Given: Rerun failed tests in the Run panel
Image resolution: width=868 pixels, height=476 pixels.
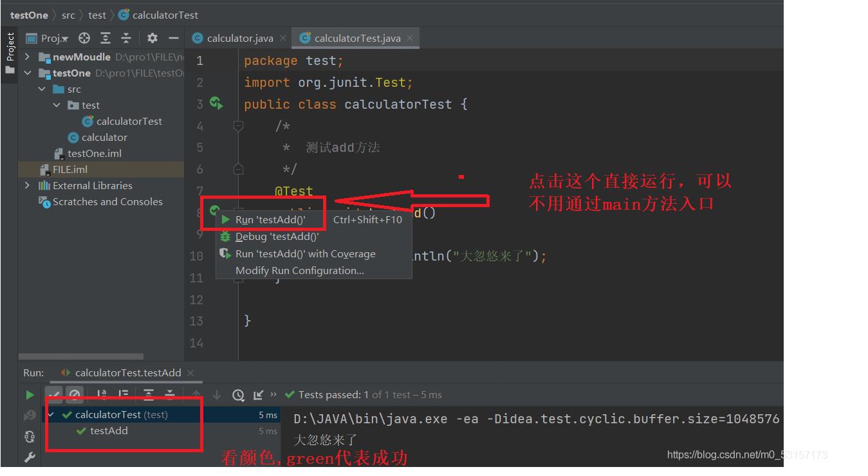Looking at the screenshot, I should (30, 416).
